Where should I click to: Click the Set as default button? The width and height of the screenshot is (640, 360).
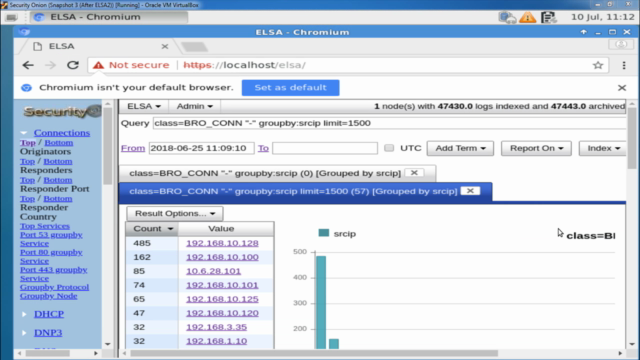tap(290, 88)
